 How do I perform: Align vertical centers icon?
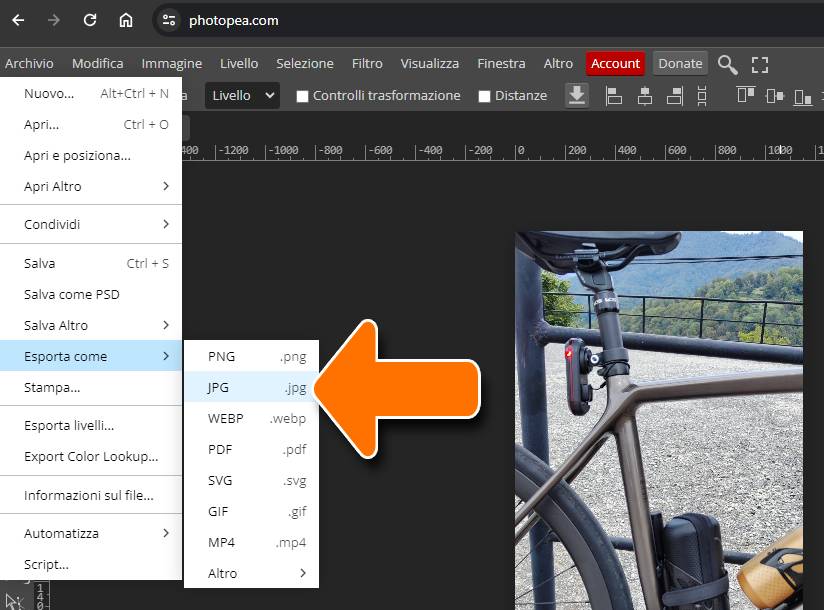tap(775, 96)
